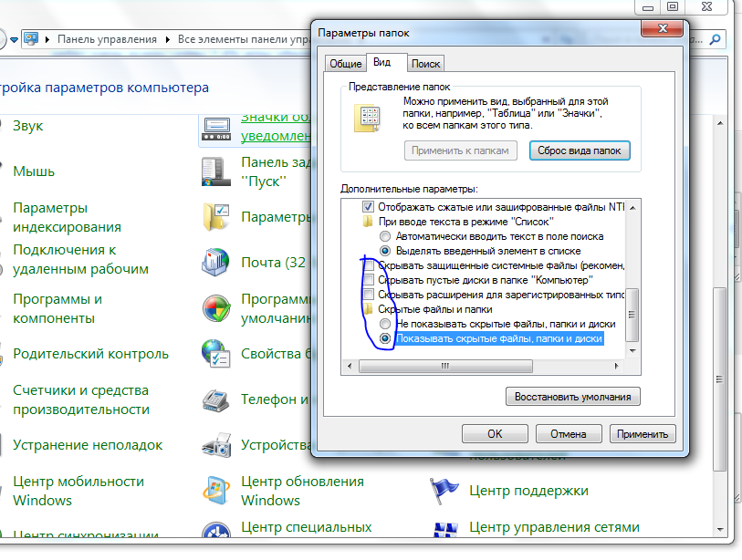This screenshot has width=742, height=560.
Task: Click the Применить button
Action: point(643,434)
